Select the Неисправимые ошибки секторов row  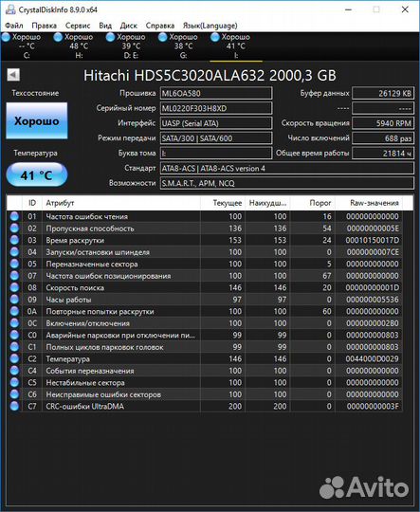[x=205, y=394]
